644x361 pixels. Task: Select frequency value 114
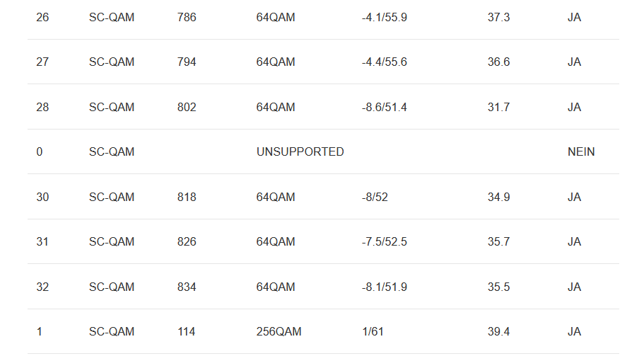tap(186, 332)
